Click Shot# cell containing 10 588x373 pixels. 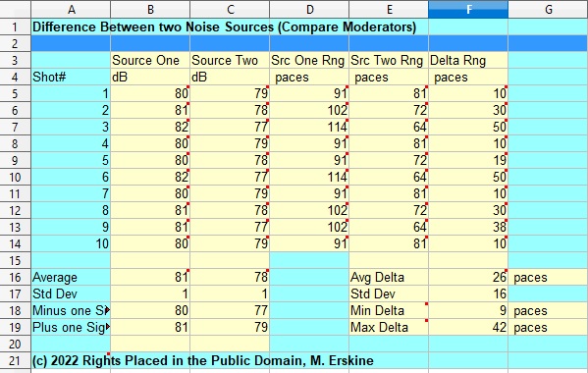71,243
